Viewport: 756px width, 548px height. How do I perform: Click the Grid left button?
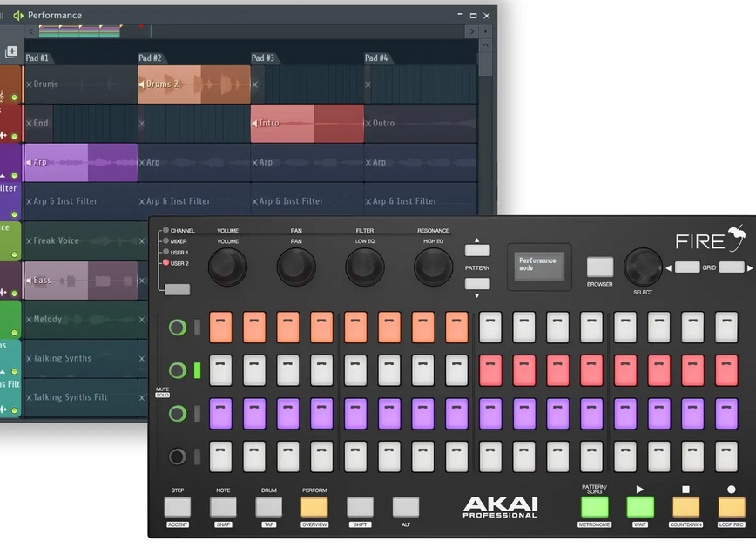point(687,267)
